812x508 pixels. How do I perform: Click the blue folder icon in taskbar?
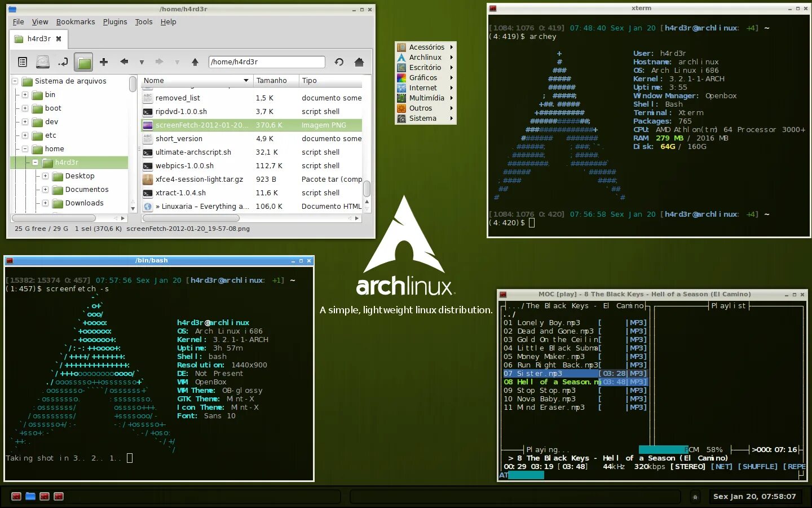click(30, 496)
